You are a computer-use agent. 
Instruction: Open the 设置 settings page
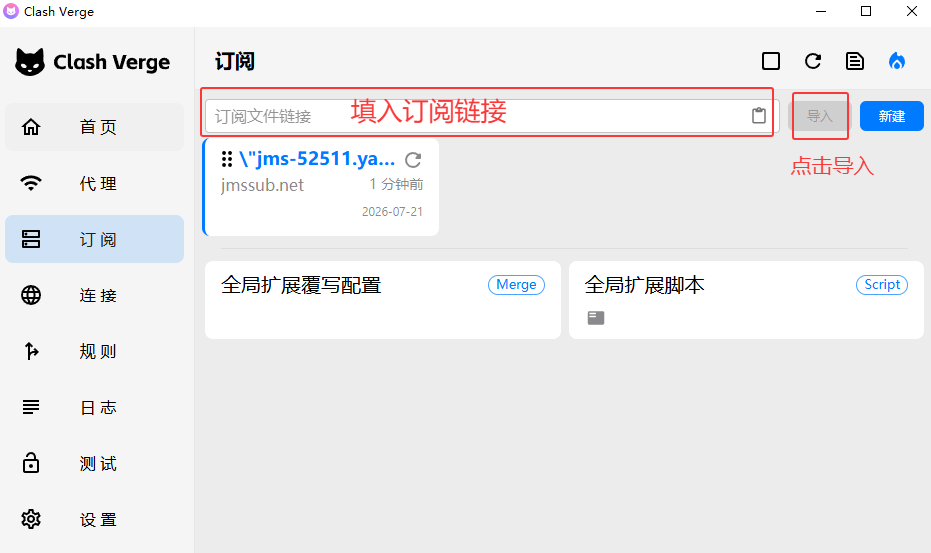[94, 520]
